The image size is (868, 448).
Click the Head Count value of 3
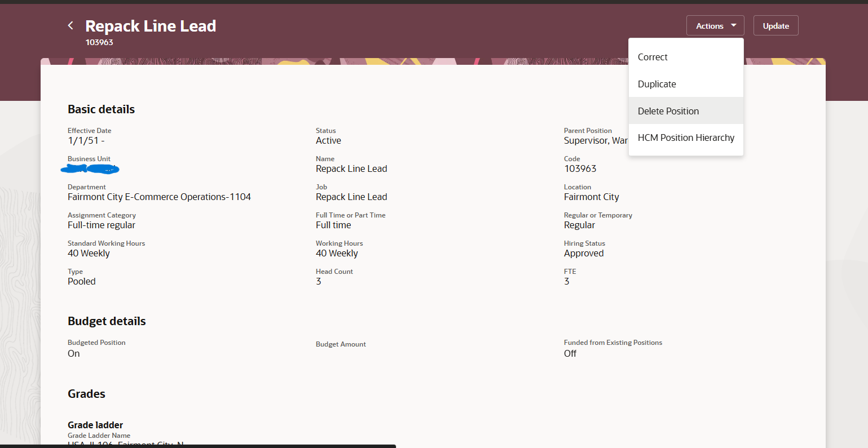(318, 281)
